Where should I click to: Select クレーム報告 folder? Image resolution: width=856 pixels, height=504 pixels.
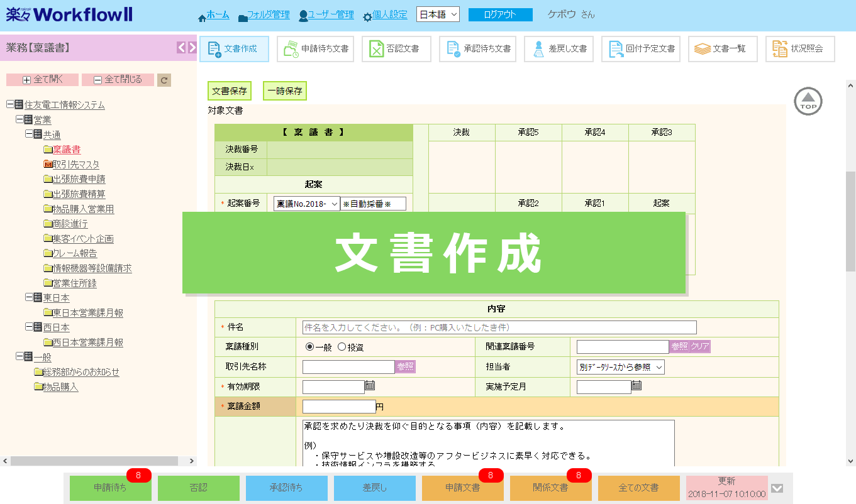[x=74, y=253]
